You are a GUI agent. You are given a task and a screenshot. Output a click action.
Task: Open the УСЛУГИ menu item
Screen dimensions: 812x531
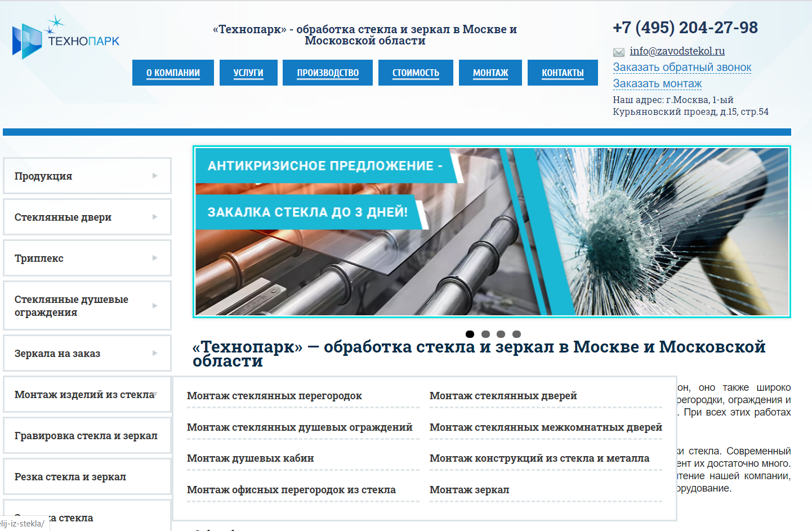tap(248, 72)
